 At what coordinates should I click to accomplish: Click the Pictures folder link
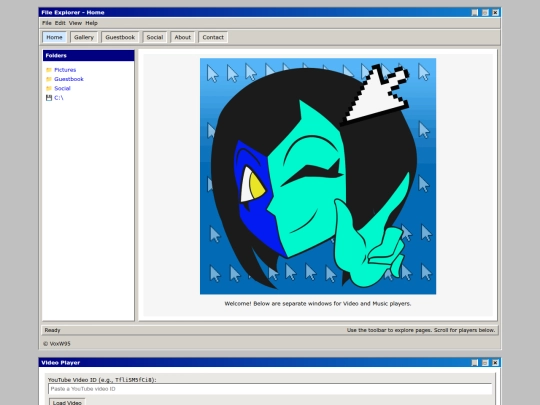(65, 70)
